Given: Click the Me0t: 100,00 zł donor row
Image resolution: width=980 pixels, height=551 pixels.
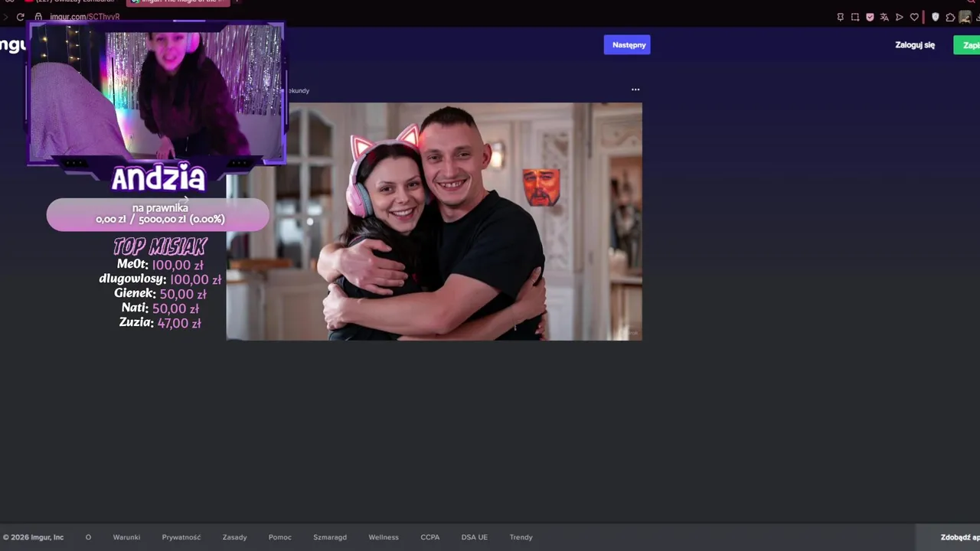Looking at the screenshot, I should coord(160,265).
